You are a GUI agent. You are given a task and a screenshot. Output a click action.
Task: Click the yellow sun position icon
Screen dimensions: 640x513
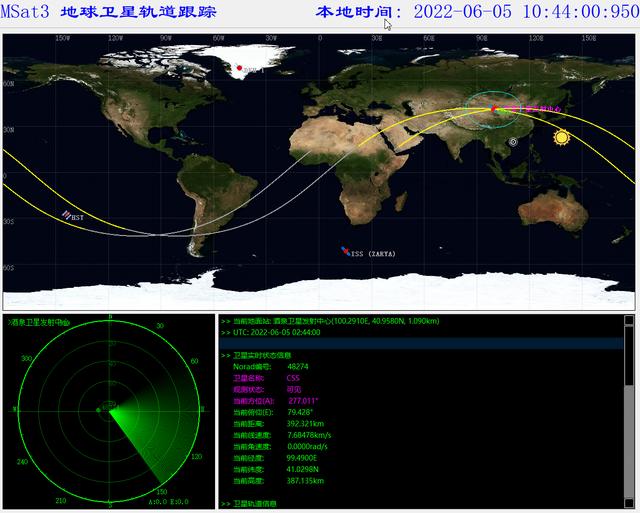point(561,137)
